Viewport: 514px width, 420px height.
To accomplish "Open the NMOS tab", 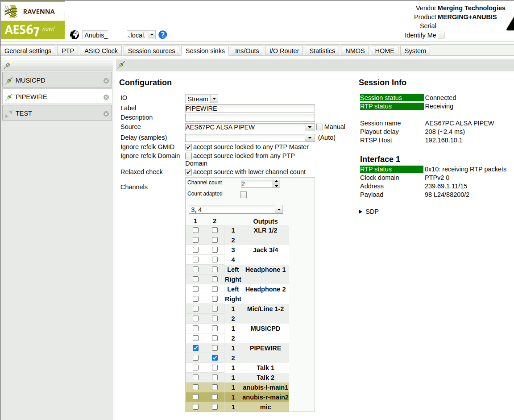I will 355,51.
